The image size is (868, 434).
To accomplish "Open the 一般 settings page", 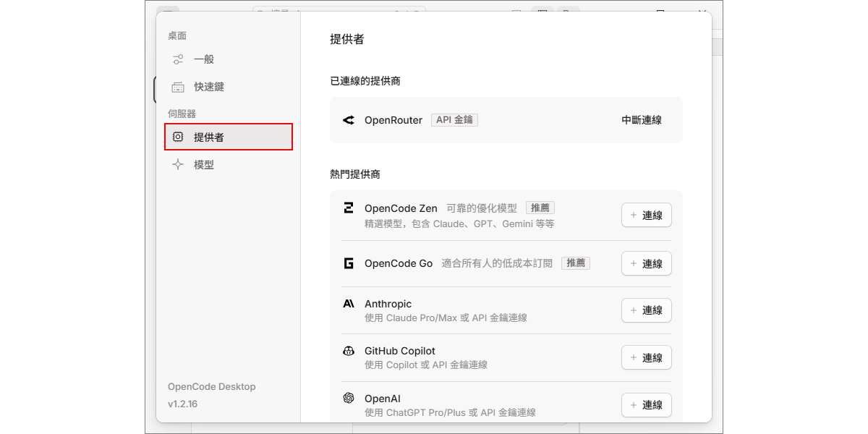I will pyautogui.click(x=228, y=59).
